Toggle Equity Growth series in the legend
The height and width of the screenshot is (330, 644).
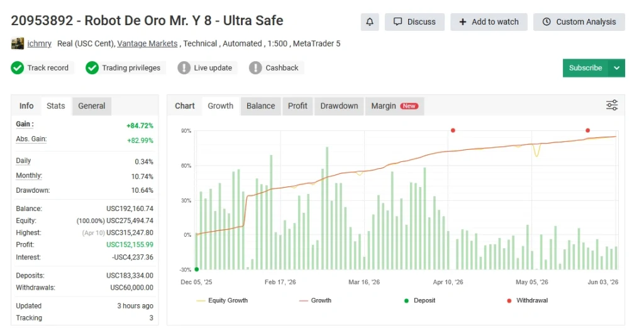[222, 300]
